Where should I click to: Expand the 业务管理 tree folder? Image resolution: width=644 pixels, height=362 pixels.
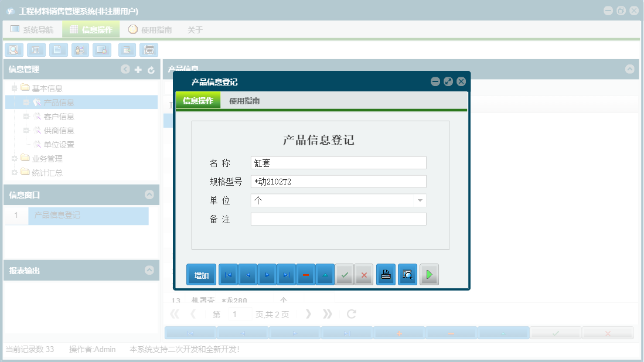click(x=14, y=158)
